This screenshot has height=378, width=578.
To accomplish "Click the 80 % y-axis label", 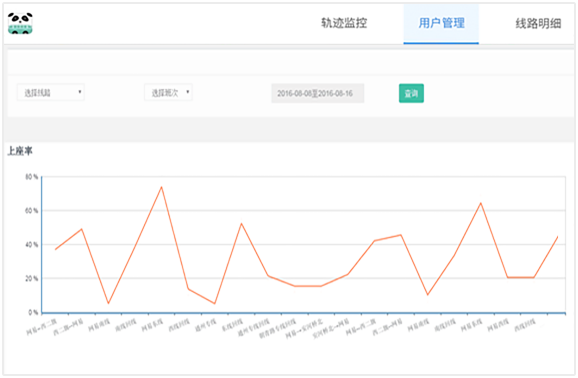I will point(32,177).
